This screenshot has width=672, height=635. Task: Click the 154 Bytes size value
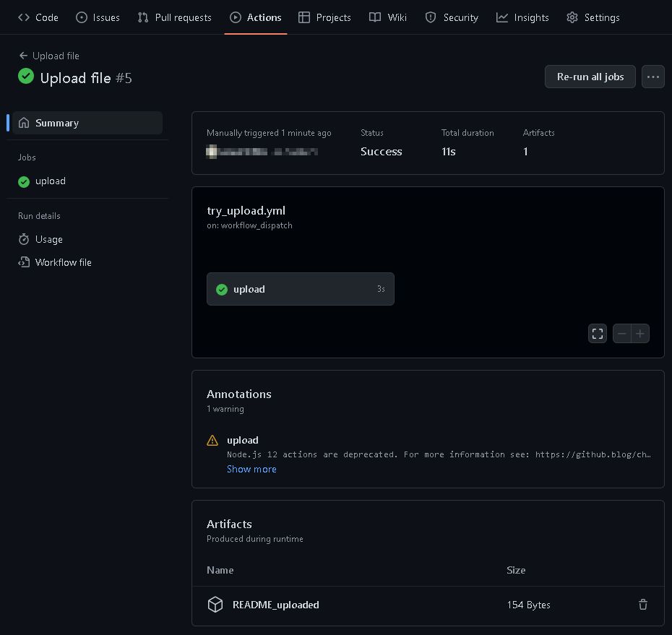528,605
